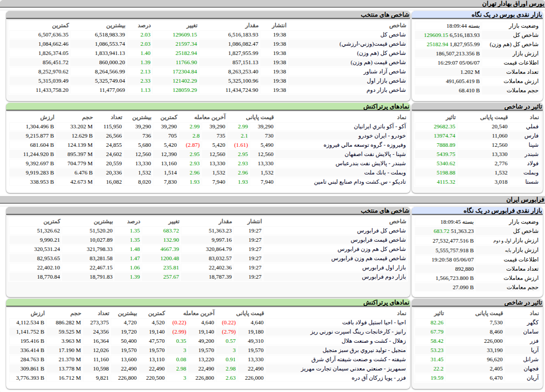The width and height of the screenshot is (545, 392).
Task: Open رانيز - كارخانجات رينگ اسپرت تورني ريز
Action: [359, 332]
